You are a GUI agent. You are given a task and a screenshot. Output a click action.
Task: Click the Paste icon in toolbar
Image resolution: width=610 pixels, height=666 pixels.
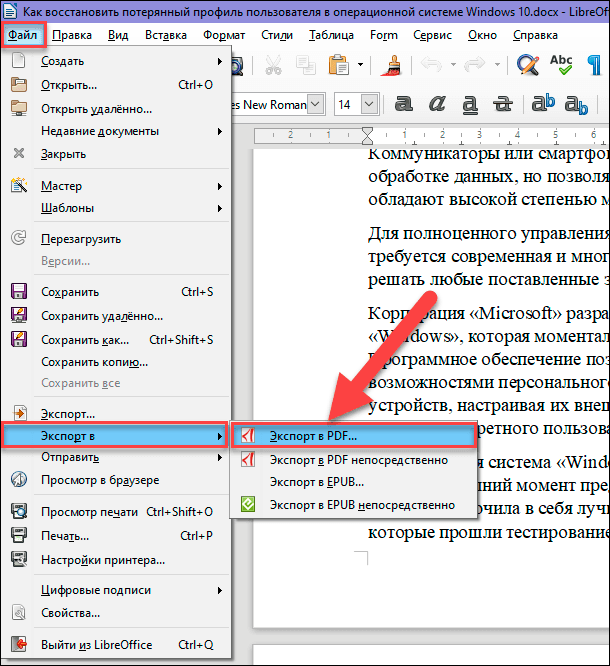(x=337, y=67)
